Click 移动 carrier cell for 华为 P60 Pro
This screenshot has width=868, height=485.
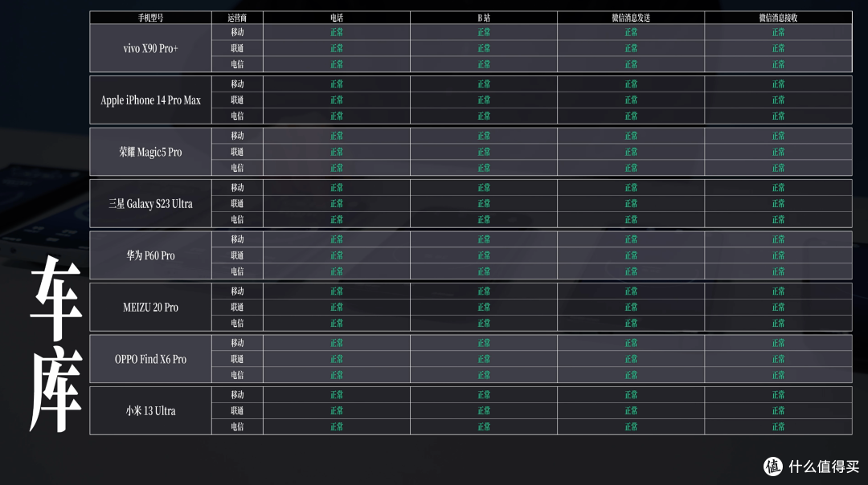pos(237,239)
